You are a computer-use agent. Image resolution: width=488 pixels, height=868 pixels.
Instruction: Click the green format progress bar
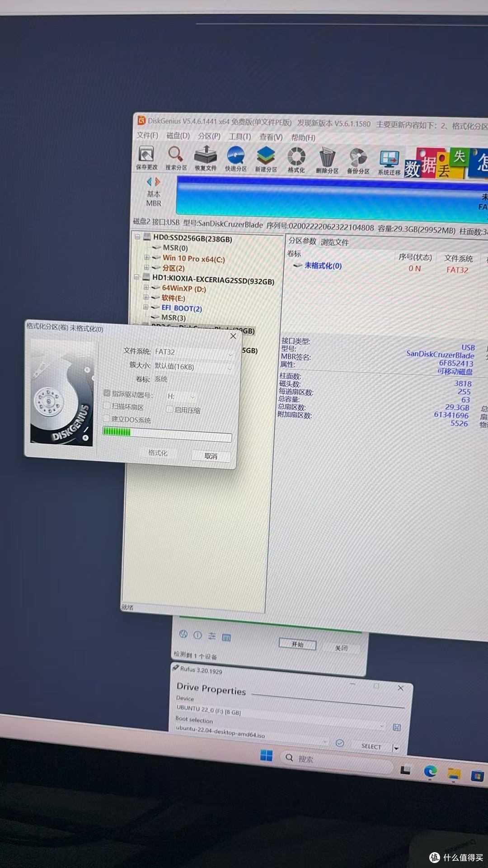pyautogui.click(x=167, y=434)
